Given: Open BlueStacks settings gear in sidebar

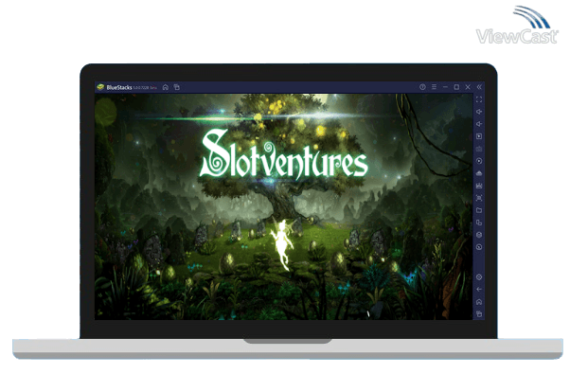Looking at the screenshot, I should tap(479, 277).
